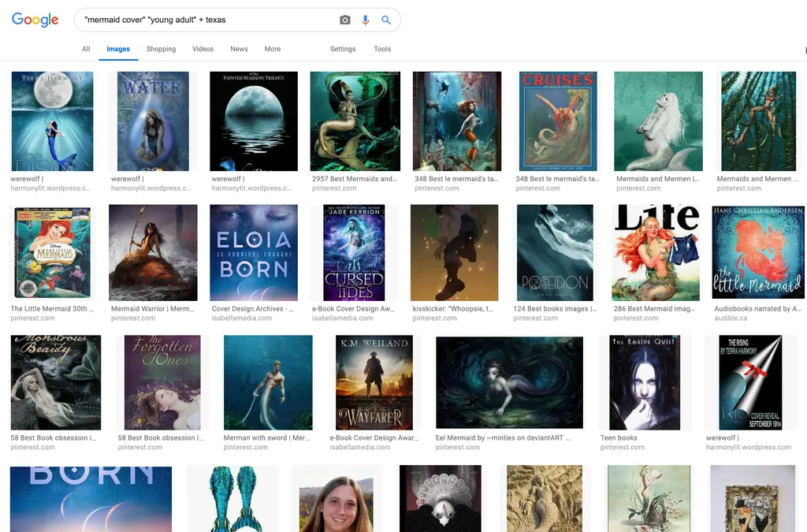Viewport: 807px width, 532px height.
Task: Open POSEIDON book cover thumbnail
Action: [x=555, y=253]
